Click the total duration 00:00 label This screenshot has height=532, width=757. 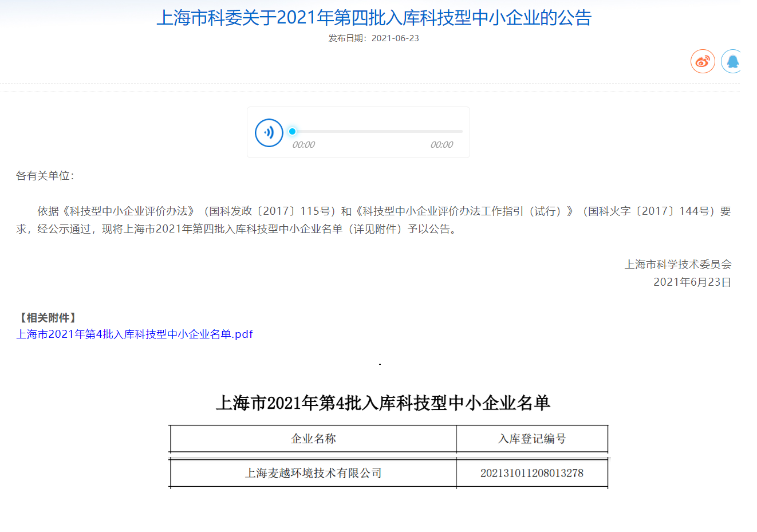(x=441, y=145)
